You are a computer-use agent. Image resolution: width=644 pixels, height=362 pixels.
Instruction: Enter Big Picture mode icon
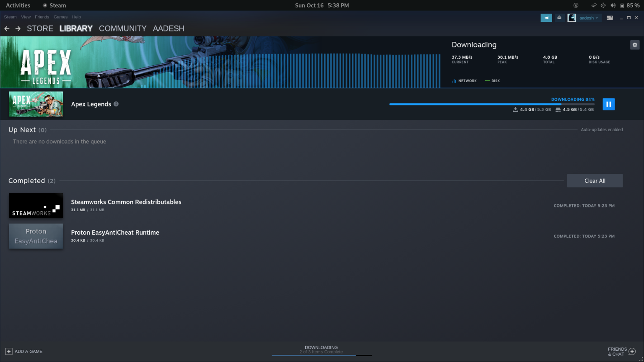pos(610,18)
